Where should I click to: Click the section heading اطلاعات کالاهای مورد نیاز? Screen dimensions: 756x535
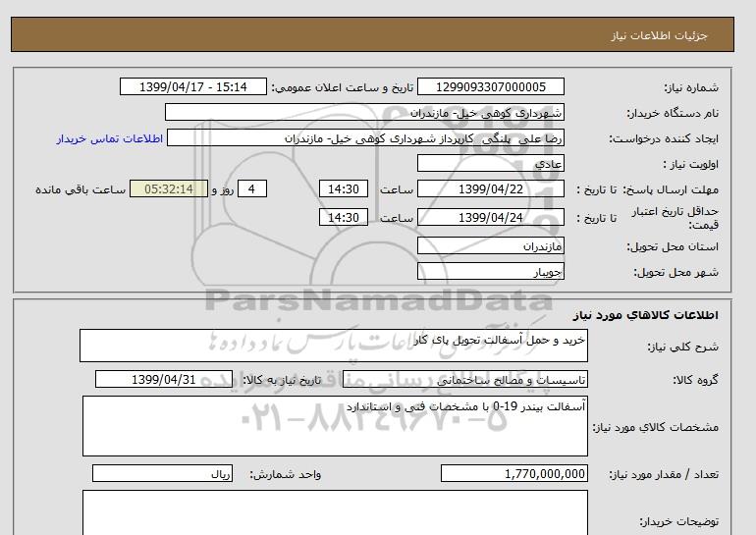click(x=646, y=315)
